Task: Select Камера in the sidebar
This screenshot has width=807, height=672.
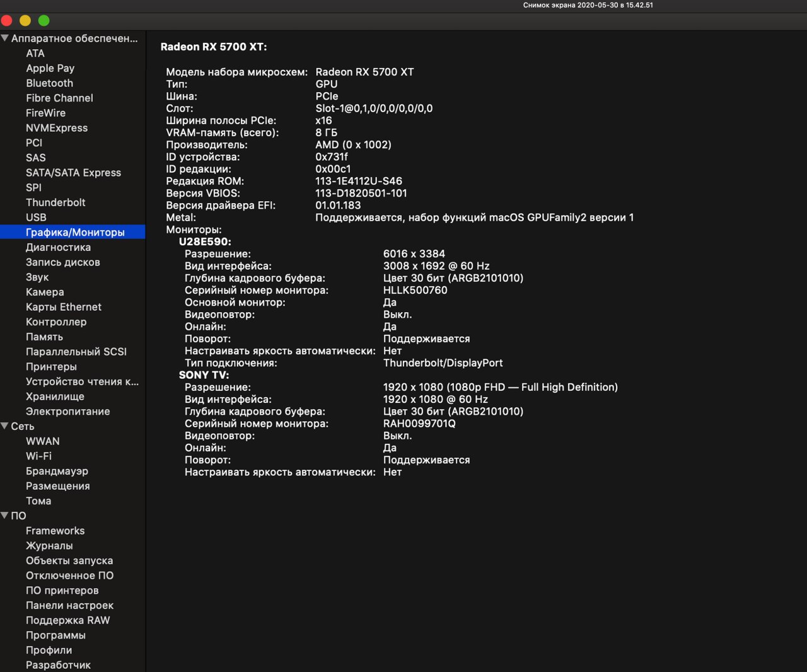Action: [x=45, y=292]
